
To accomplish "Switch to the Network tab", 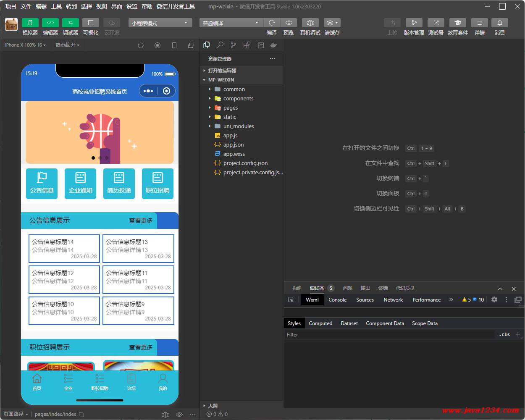I will (x=393, y=300).
